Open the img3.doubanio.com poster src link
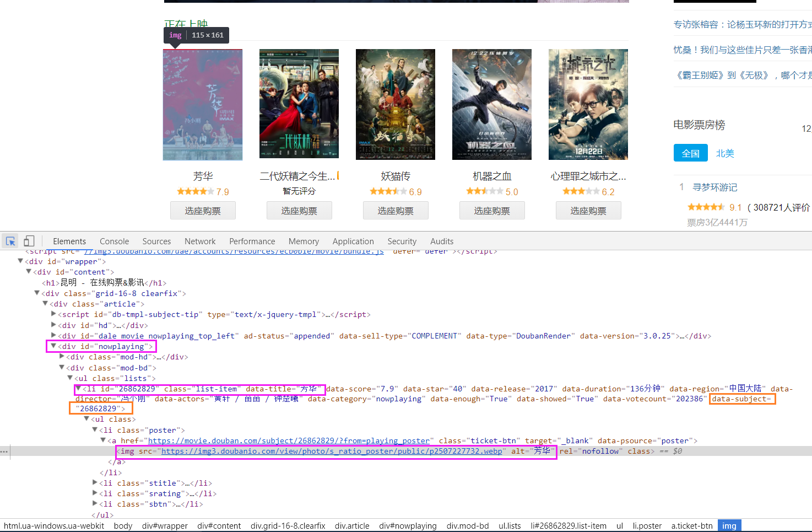The width and height of the screenshot is (812, 532). click(332, 451)
